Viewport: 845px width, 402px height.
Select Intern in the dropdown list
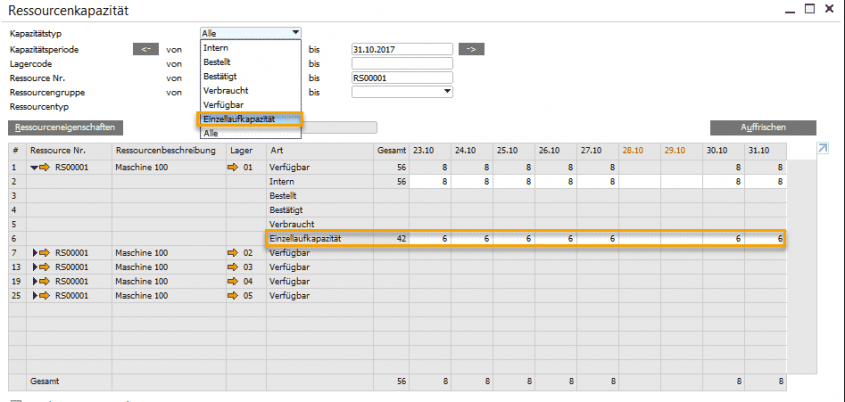(251, 48)
